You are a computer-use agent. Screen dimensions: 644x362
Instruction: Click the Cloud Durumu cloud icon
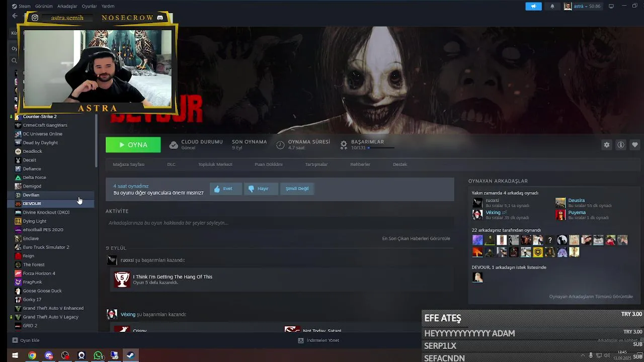pyautogui.click(x=174, y=145)
